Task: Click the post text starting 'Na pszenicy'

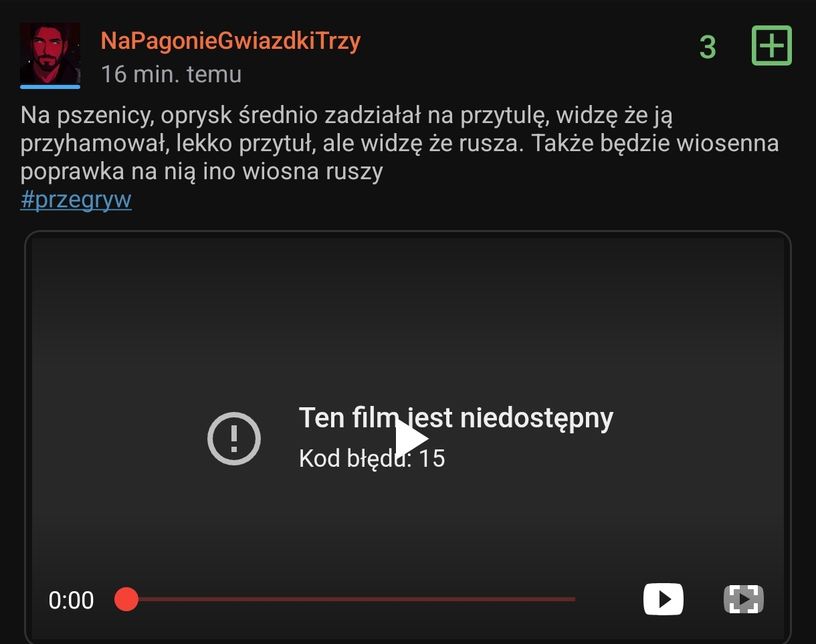Action: point(400,144)
